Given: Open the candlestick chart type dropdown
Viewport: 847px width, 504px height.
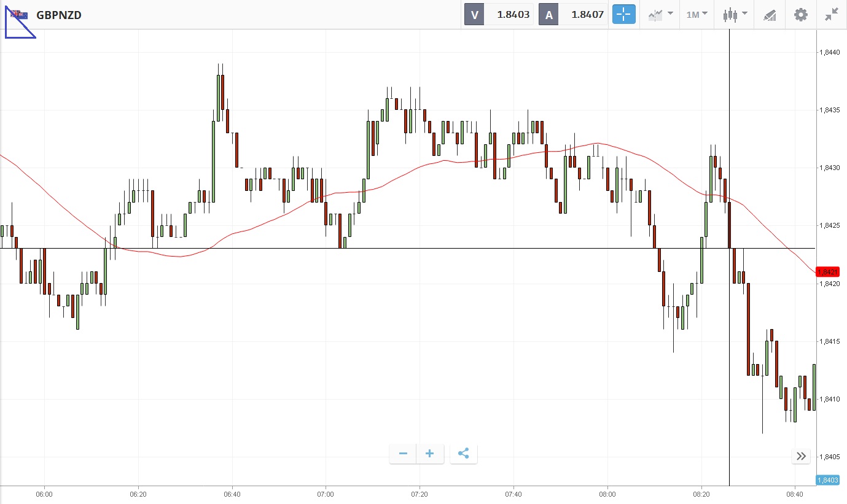Looking at the screenshot, I should tap(735, 15).
